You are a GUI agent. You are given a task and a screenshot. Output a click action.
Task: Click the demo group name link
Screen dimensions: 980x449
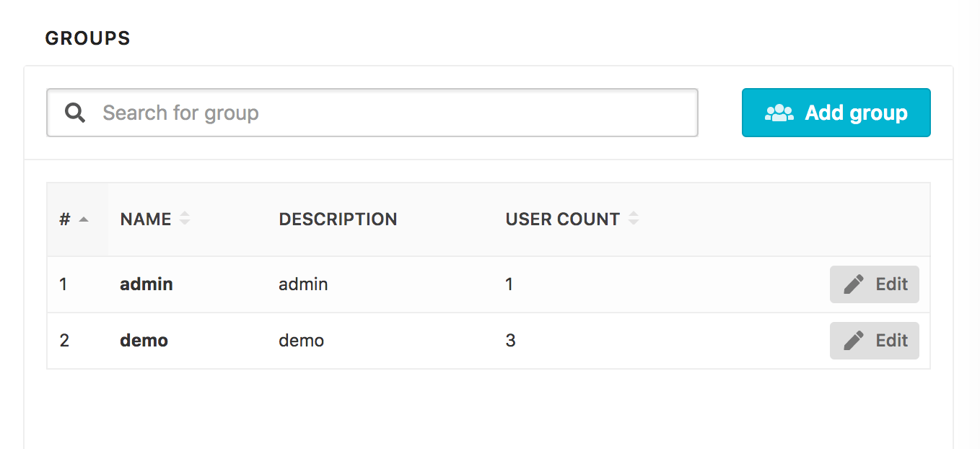pos(144,340)
